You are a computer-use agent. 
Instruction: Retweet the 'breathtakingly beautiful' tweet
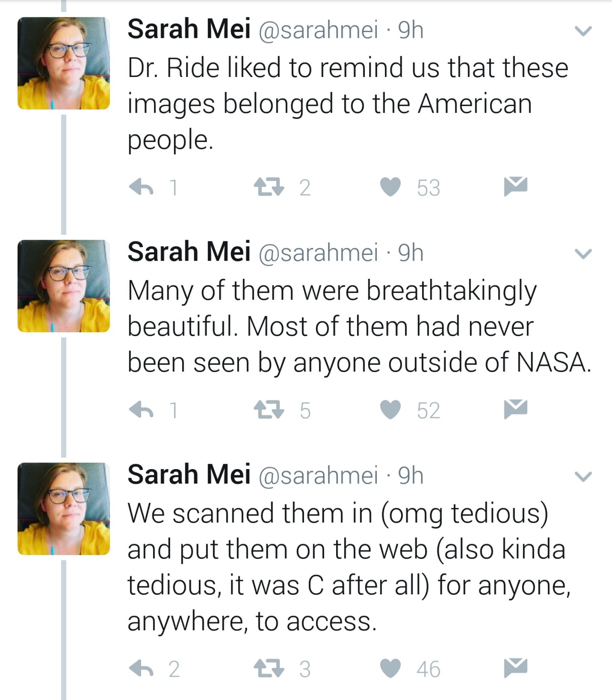coord(268,410)
